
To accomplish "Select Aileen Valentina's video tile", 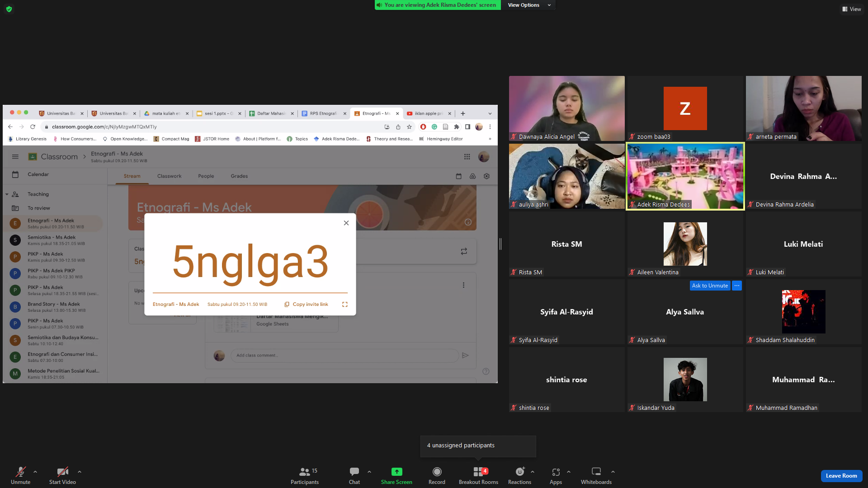I will [x=685, y=244].
